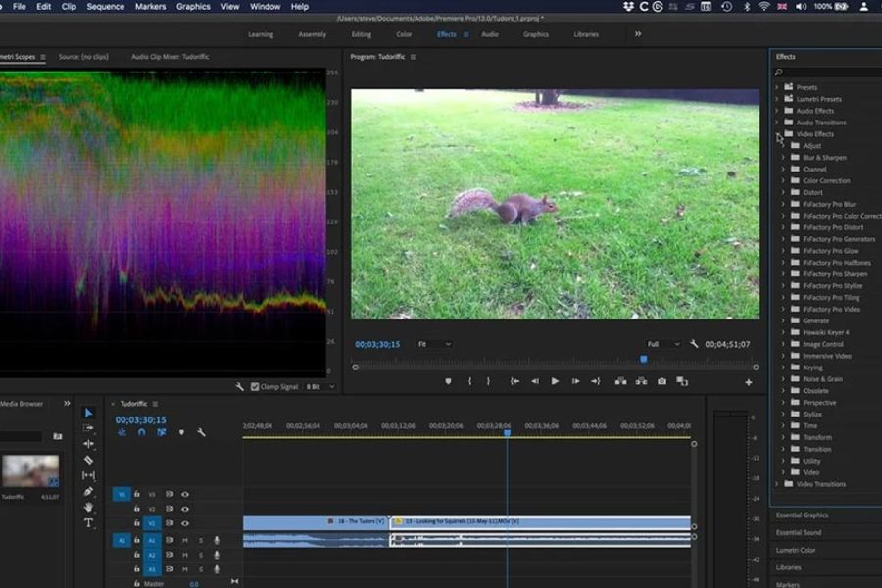Open the Sequence menu
Image resolution: width=882 pixels, height=588 pixels.
(x=106, y=7)
